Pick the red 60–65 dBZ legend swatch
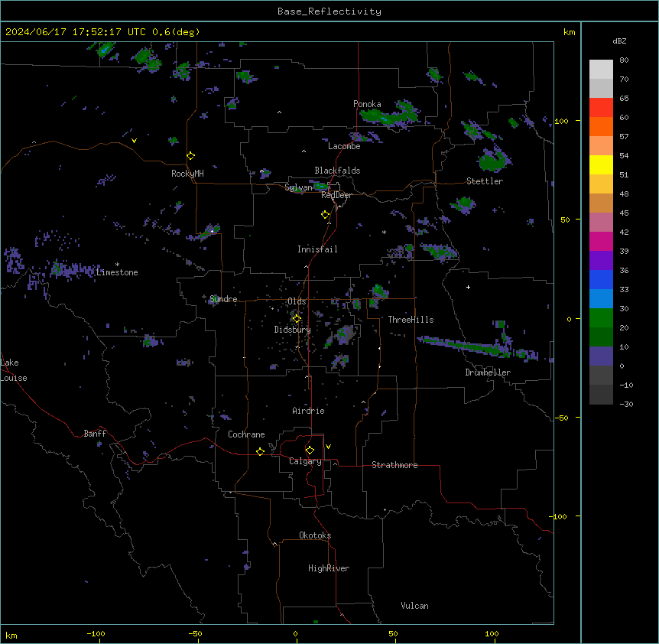 pos(601,108)
